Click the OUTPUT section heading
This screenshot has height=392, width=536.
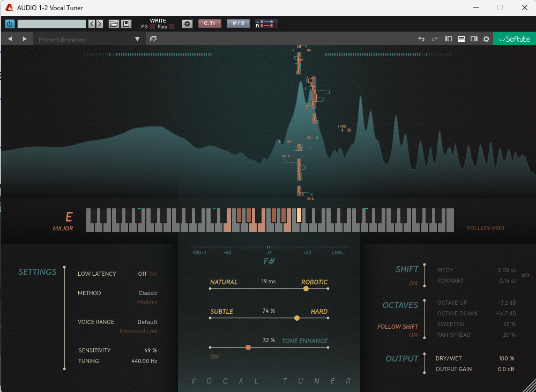[x=402, y=359]
